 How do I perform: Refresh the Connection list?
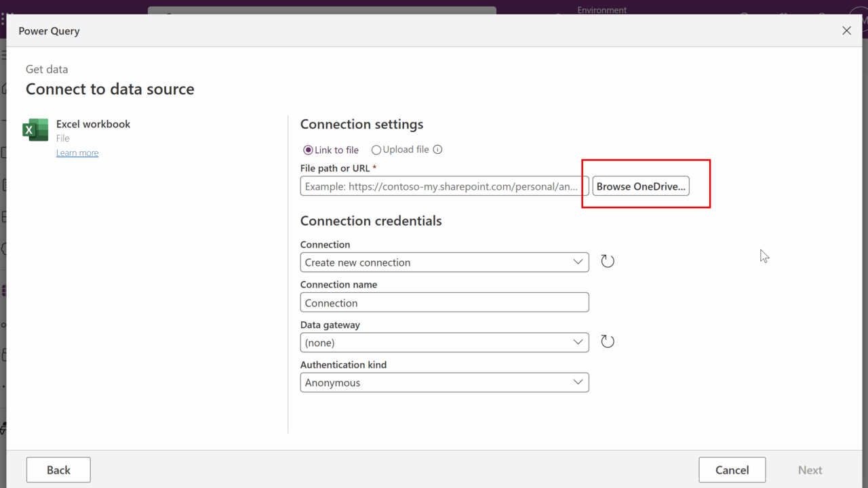[x=608, y=262]
